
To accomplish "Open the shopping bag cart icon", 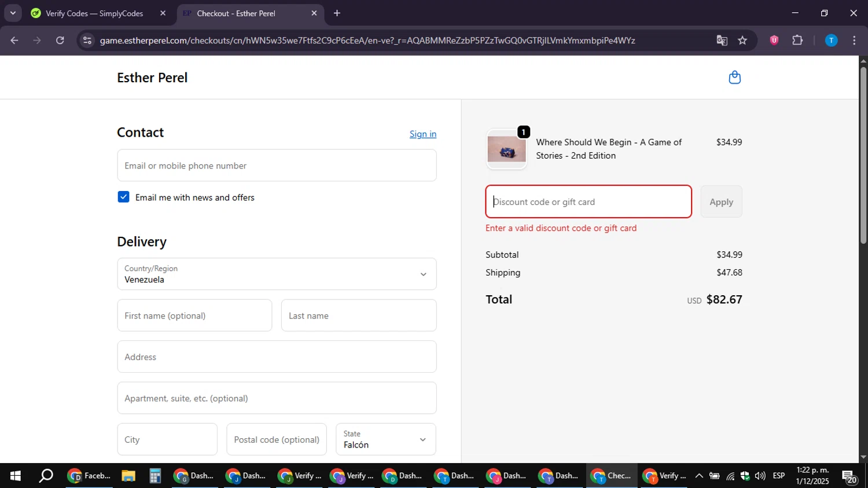I will 735,78.
